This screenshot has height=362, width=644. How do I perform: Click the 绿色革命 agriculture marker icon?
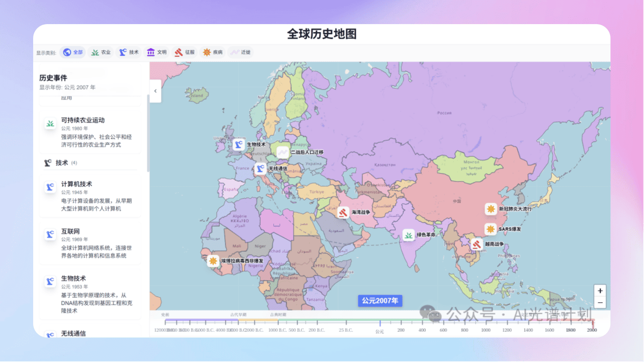(x=409, y=235)
